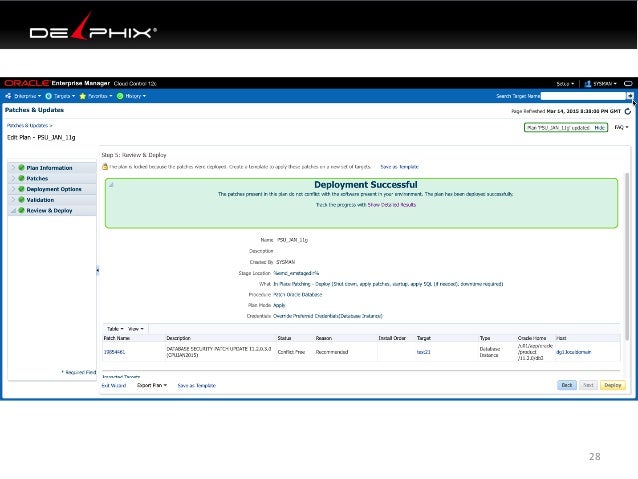Click Save as Template link beside lock message

tap(399, 167)
